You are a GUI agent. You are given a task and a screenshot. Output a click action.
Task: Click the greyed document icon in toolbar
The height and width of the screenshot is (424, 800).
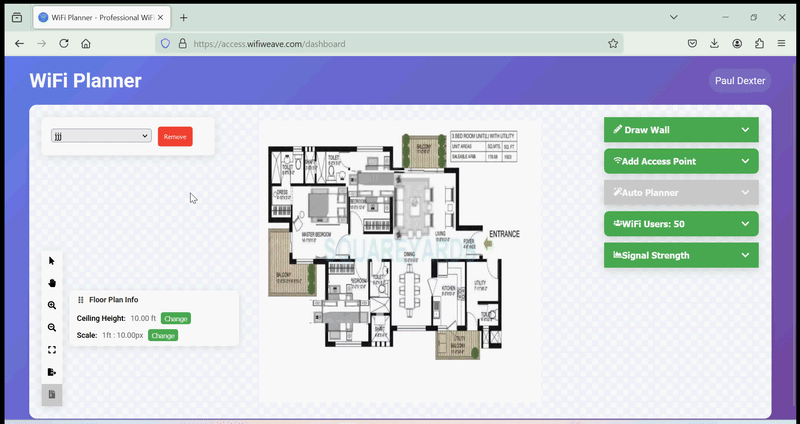pyautogui.click(x=52, y=394)
